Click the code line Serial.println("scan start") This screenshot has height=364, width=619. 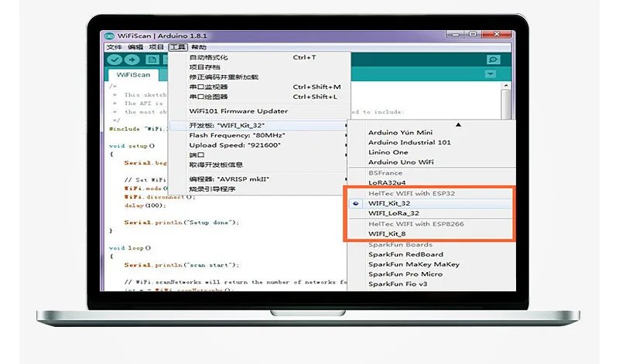pos(182,265)
